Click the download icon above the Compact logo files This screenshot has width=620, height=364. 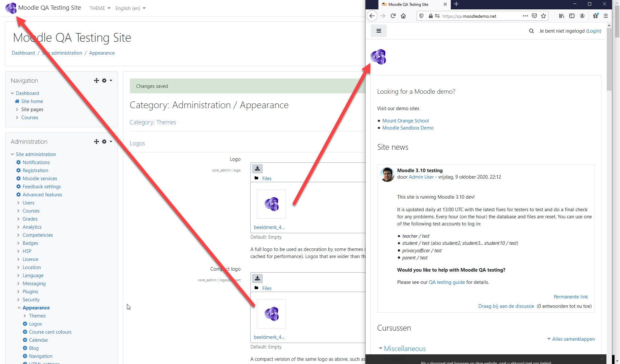pos(257,278)
